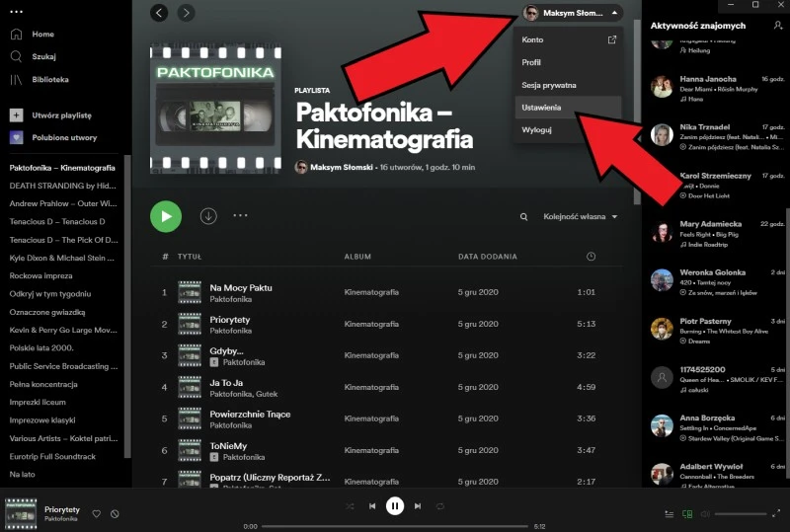Seek using the playback progress bar
This screenshot has width=790, height=532.
click(395, 526)
